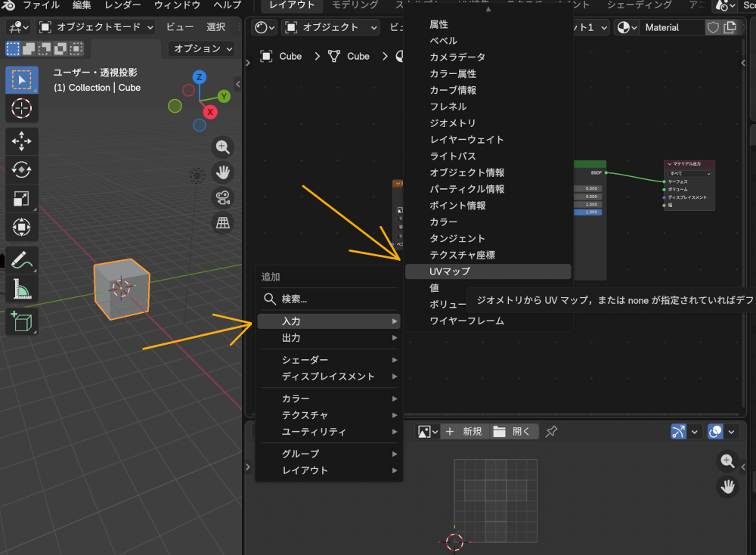The image size is (756, 555).
Task: Click the viewport zoom magnifier icon
Action: click(x=222, y=147)
